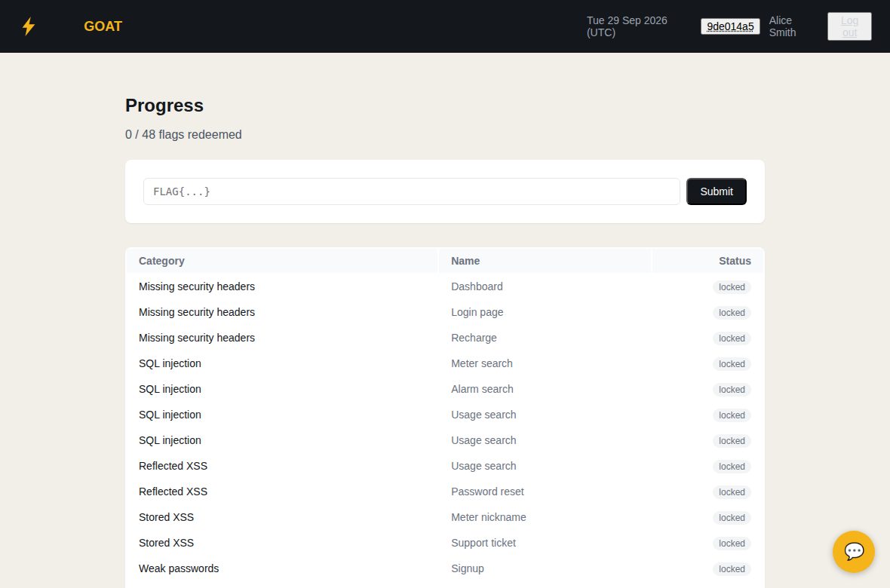The image size is (890, 588).
Task: Click Missing security headers in Login page row
Action: pos(196,312)
